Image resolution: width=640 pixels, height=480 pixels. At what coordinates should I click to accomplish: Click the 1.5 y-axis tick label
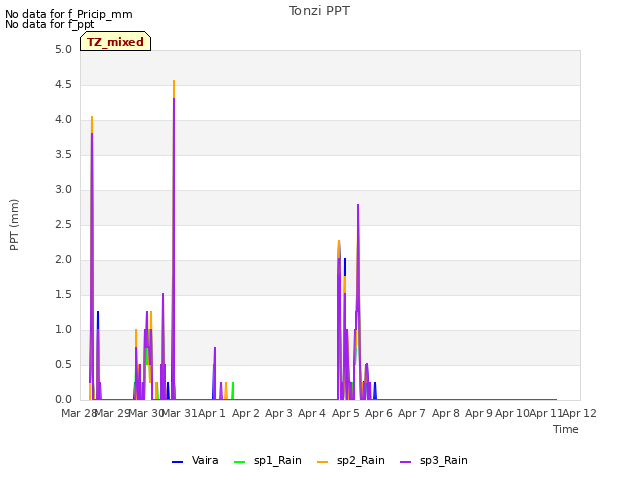[x=63, y=295]
